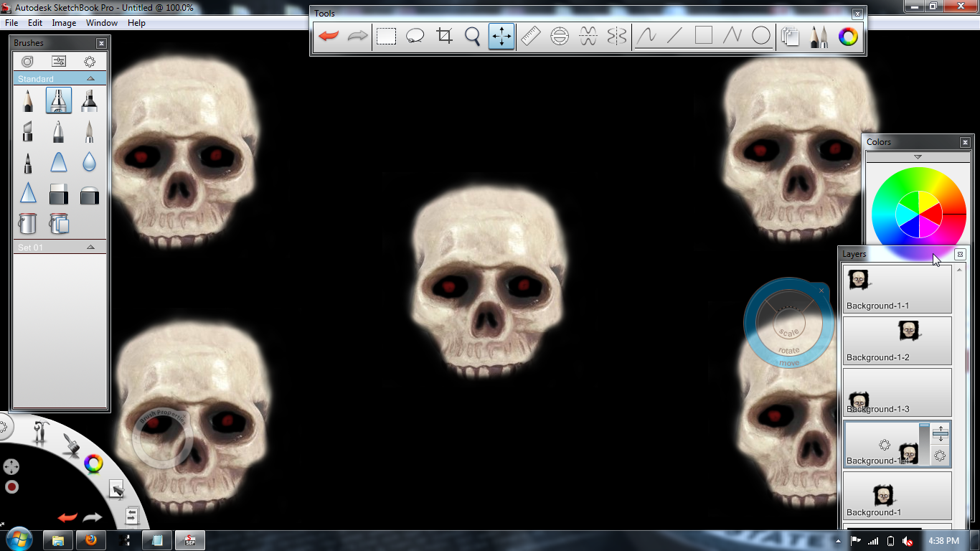Toggle the Ruler tool
The height and width of the screenshot is (551, 980).
[530, 36]
